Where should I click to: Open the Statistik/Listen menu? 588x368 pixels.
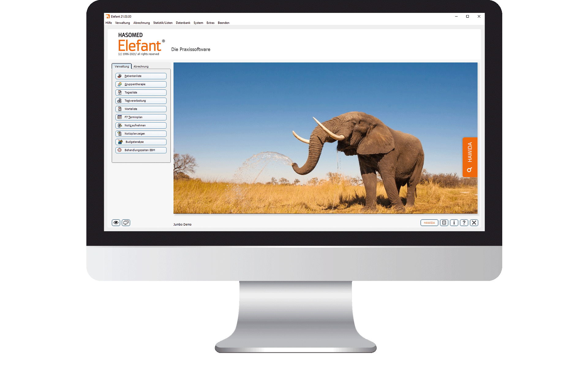(163, 23)
